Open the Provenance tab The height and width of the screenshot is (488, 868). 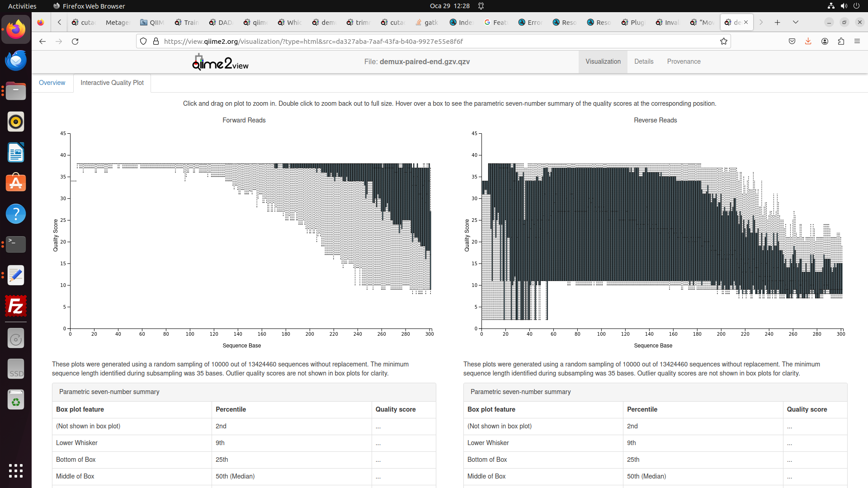684,61
